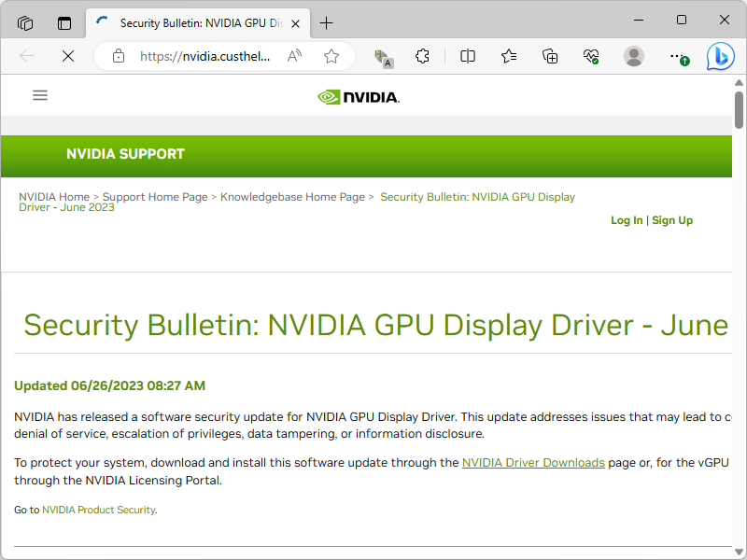View site information lock icon
Screen dimensions: 747x560
click(119, 56)
